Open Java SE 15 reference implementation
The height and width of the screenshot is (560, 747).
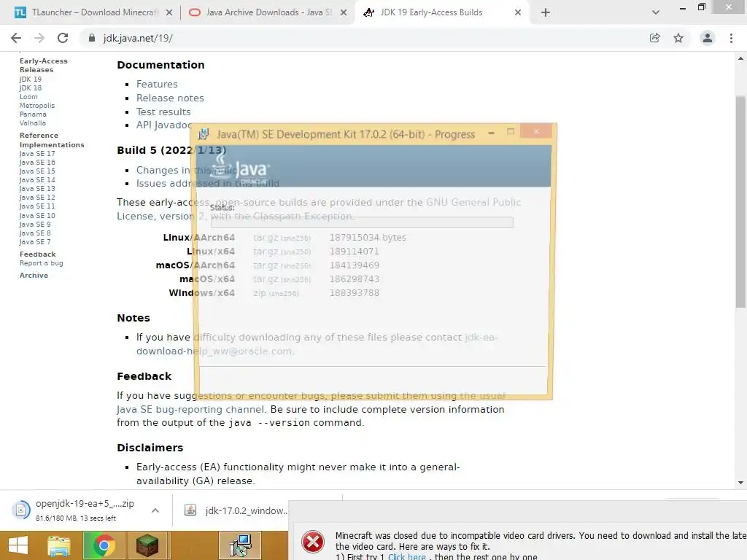tap(37, 171)
